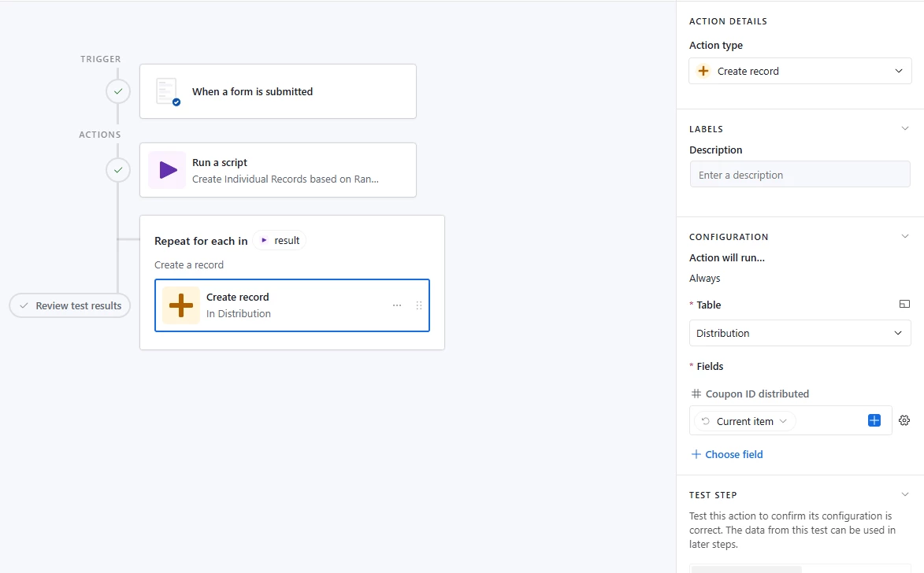Click the expand table icon beside Table
The height and width of the screenshot is (573, 924).
pos(904,305)
